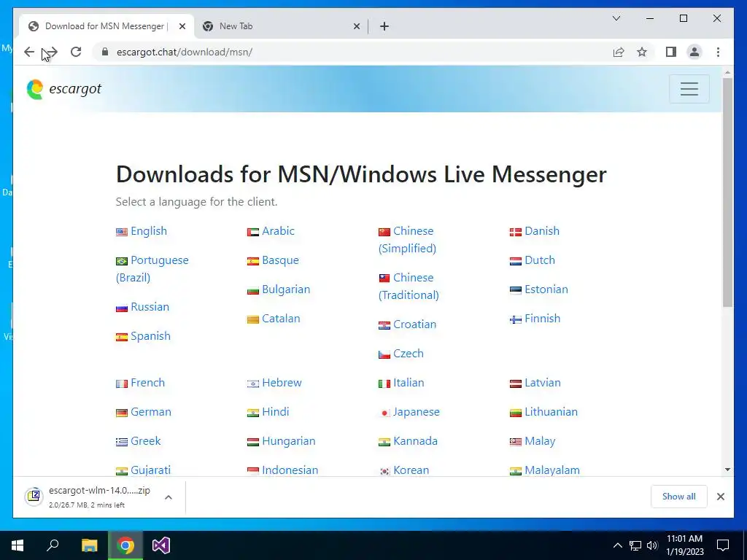
Task: Open taskbar search magnifier
Action: (53, 545)
